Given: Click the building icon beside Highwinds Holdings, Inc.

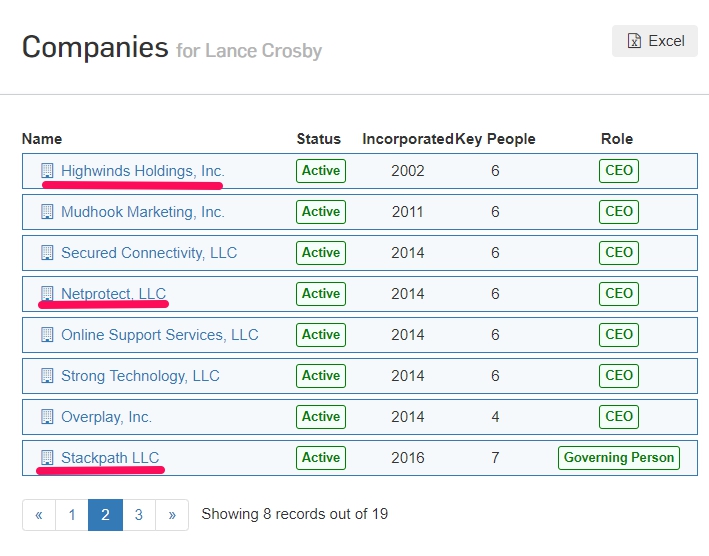Looking at the screenshot, I should tap(47, 171).
